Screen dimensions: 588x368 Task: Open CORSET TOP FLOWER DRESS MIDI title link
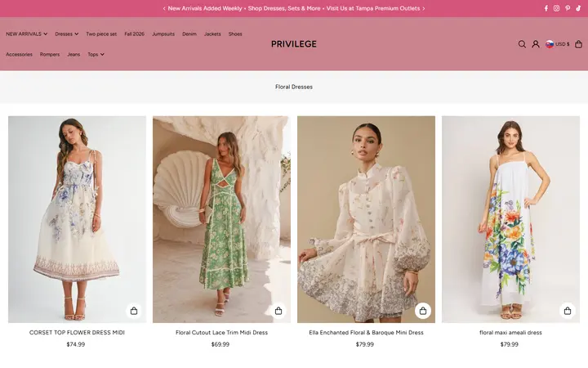(77, 332)
